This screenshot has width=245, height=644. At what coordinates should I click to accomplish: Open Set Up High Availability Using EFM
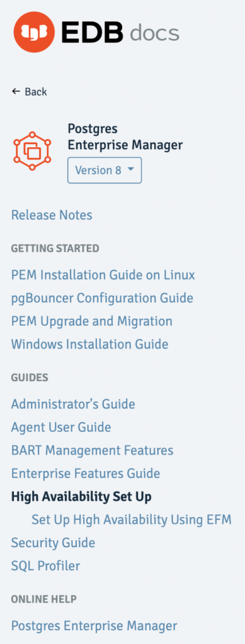(132, 520)
